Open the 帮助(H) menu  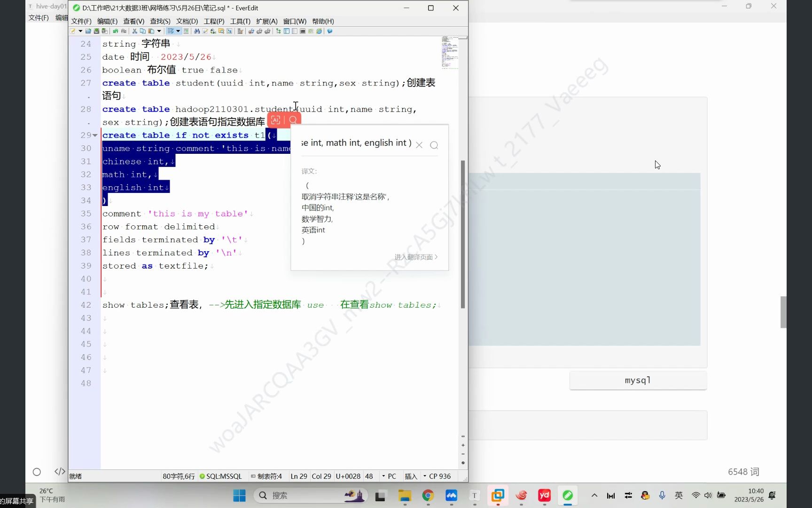323,21
